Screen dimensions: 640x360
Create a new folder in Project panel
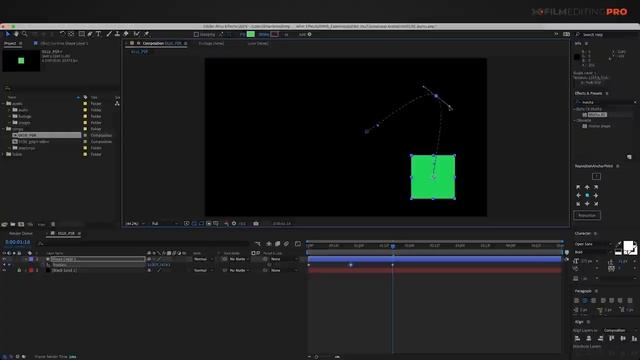(x=13, y=224)
